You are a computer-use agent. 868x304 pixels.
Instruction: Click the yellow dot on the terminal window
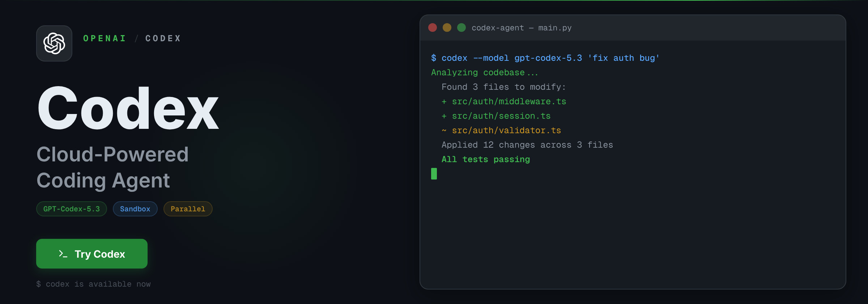[x=447, y=28]
